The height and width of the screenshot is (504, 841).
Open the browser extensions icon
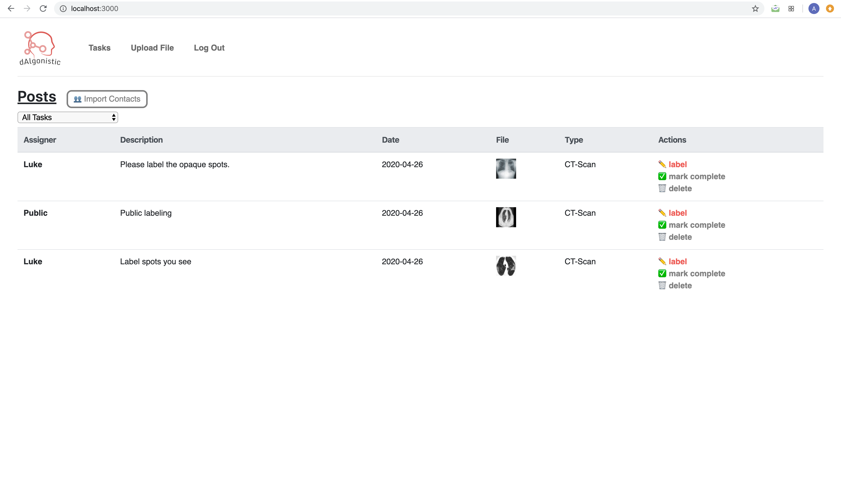click(791, 9)
